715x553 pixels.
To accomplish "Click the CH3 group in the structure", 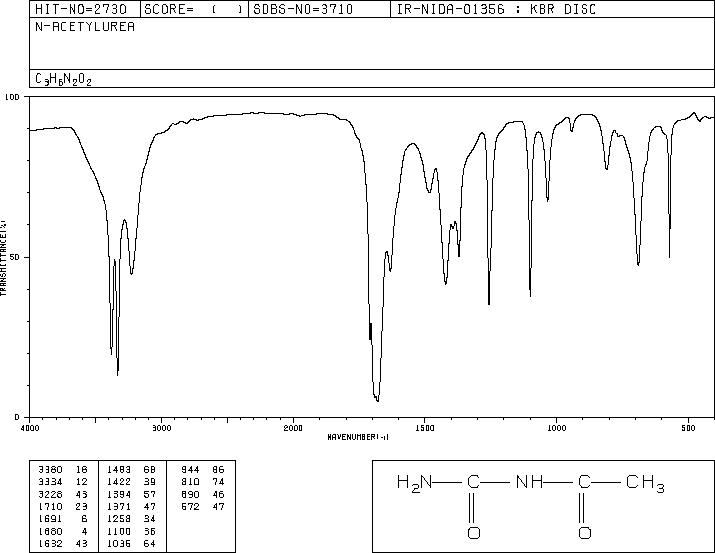I will (x=645, y=483).
